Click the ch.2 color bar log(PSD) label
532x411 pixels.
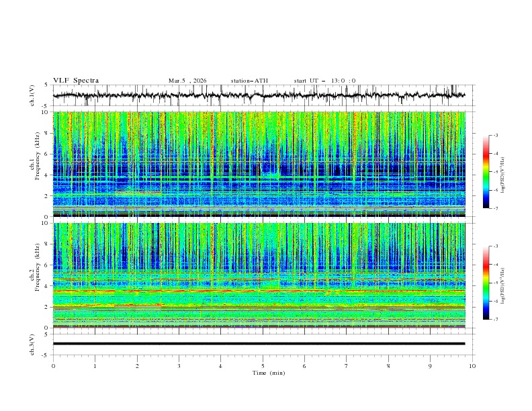tap(503, 286)
